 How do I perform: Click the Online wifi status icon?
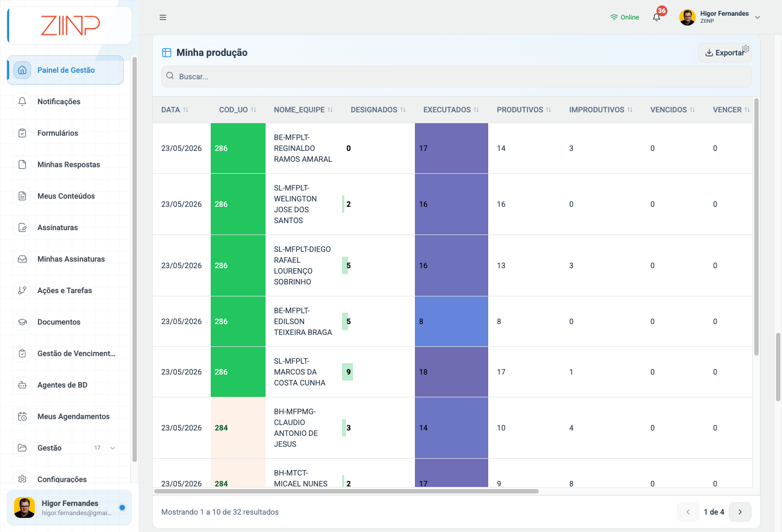[x=614, y=17]
